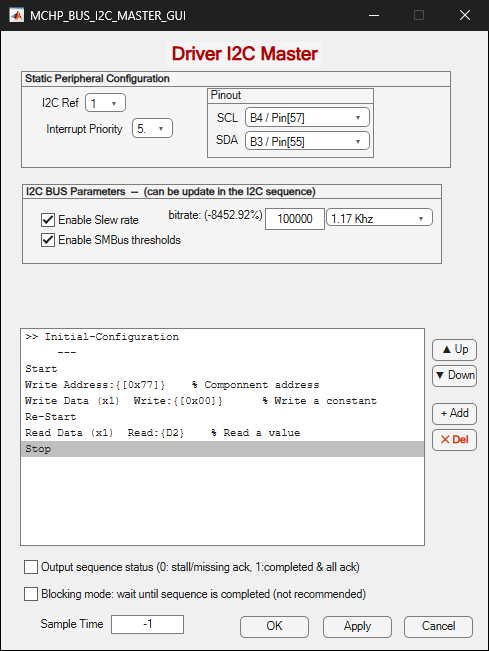Select the Write Address [0x77] row
The height and width of the screenshot is (651, 489).
pos(222,384)
